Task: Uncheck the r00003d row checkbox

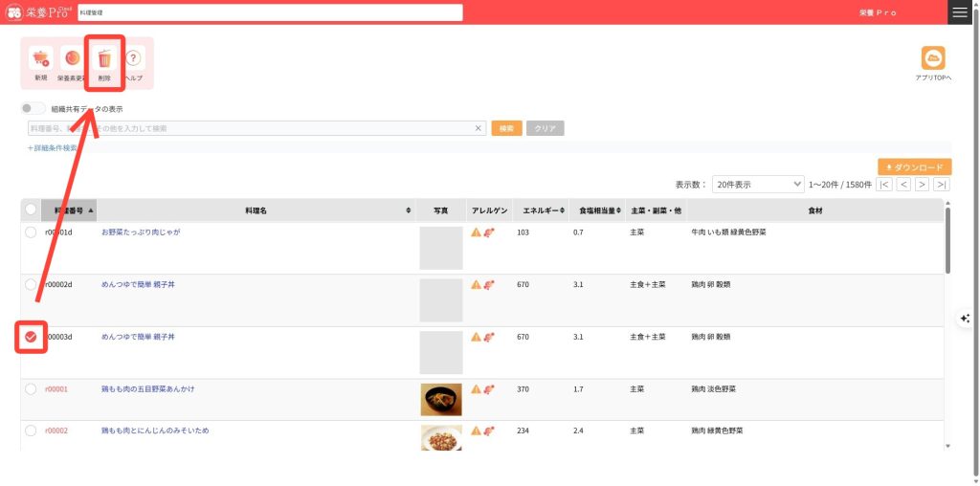Action: click(x=31, y=338)
